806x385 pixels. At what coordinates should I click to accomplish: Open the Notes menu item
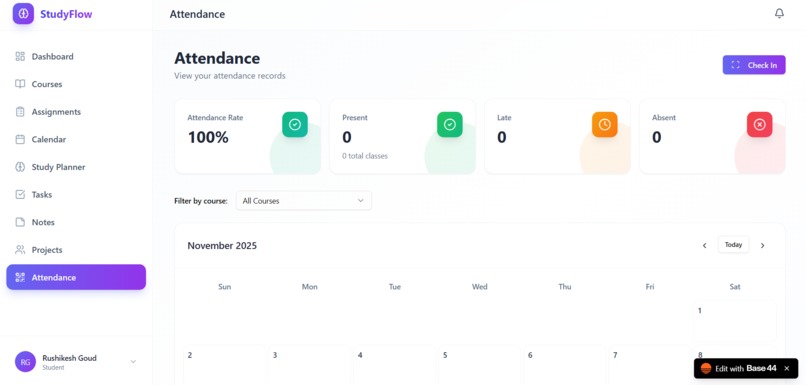tap(76, 222)
